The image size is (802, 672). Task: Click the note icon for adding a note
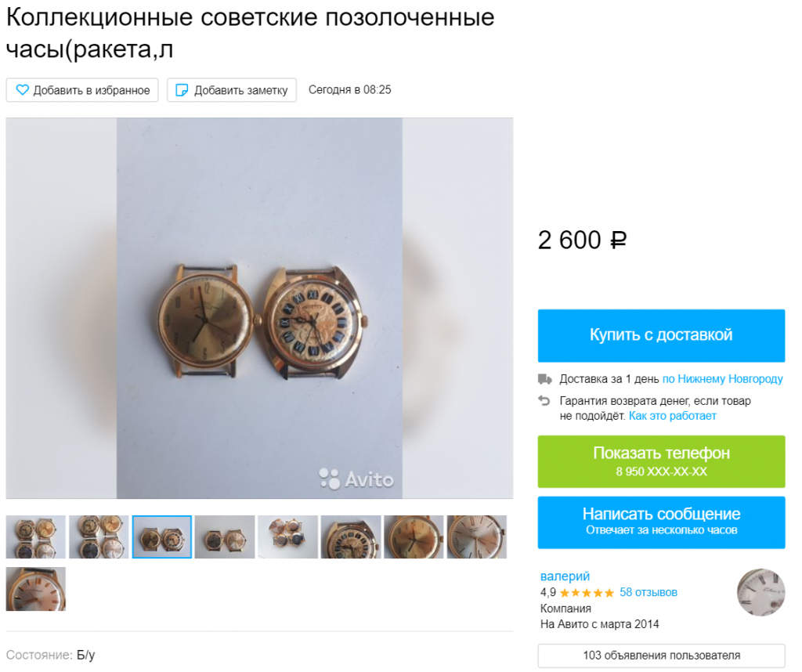click(x=182, y=90)
